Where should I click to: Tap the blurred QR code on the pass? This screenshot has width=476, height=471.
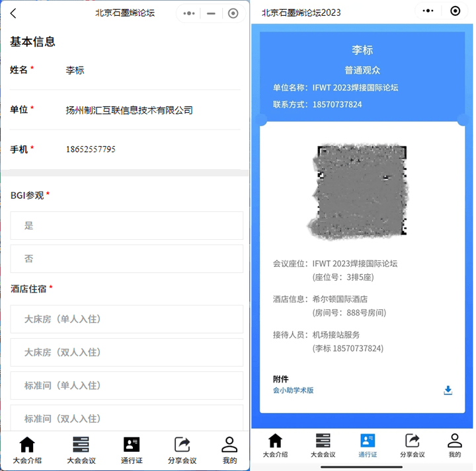(358, 192)
